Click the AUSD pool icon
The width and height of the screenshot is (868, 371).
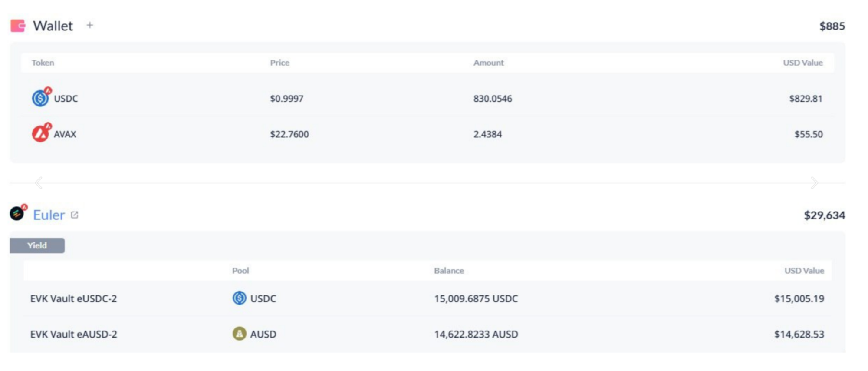(x=239, y=334)
